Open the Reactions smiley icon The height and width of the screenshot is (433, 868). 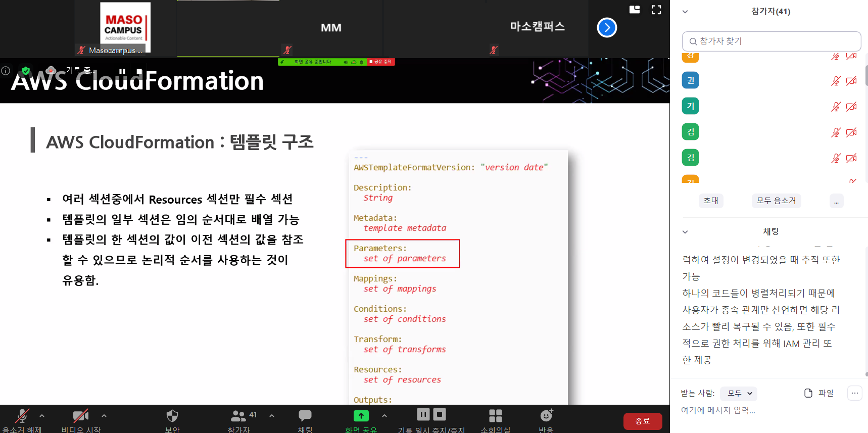click(546, 416)
